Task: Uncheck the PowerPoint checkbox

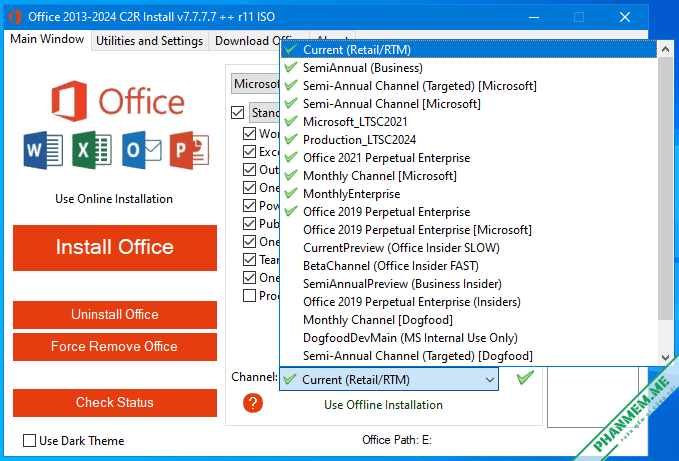Action: (x=249, y=205)
